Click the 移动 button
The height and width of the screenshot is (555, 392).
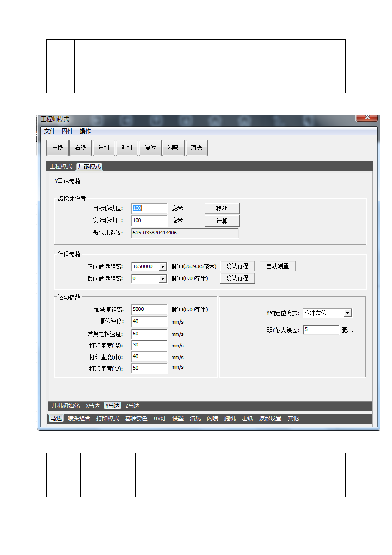click(222, 209)
